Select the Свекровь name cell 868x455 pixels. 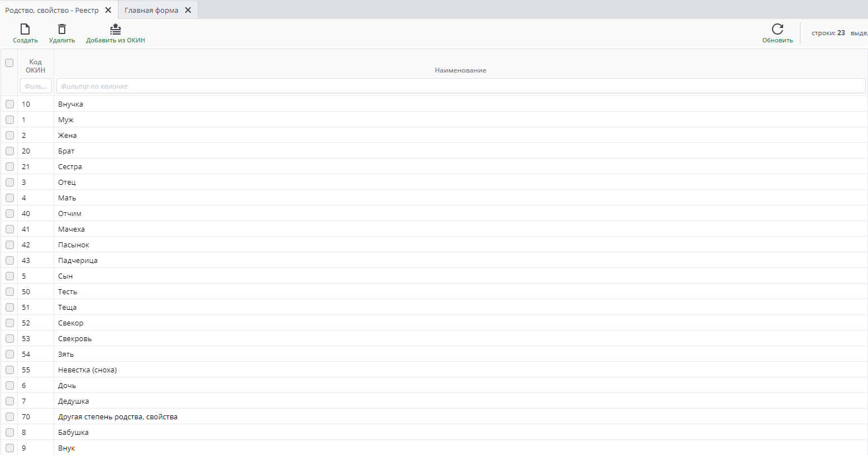coord(461,338)
